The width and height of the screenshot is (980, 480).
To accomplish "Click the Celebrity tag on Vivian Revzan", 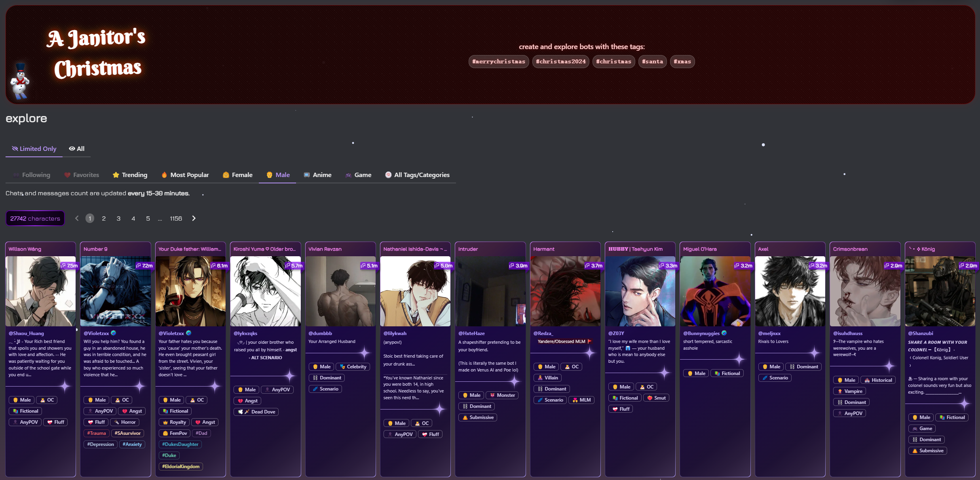I will tap(353, 367).
